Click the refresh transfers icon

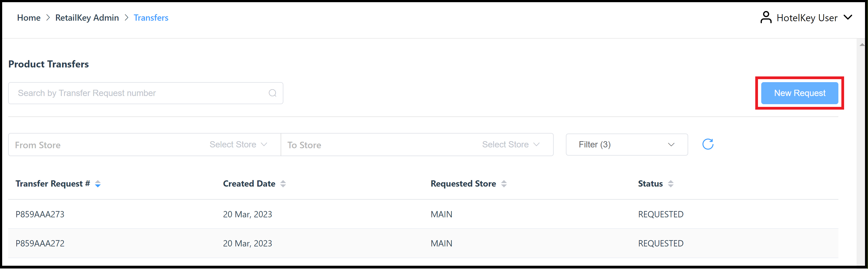click(x=708, y=144)
